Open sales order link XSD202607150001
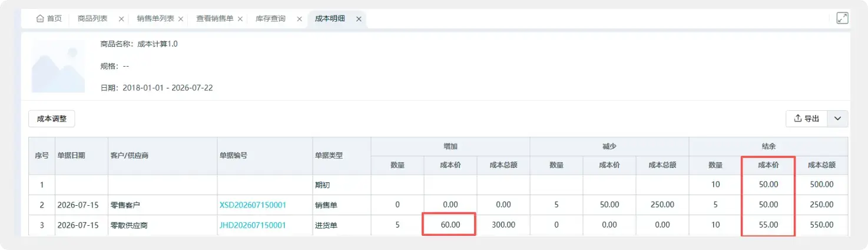868x250 pixels. click(x=253, y=205)
